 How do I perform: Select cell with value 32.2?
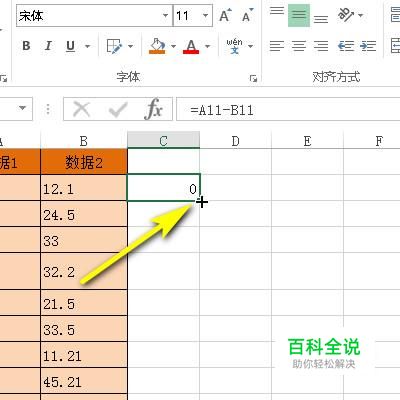pos(84,272)
